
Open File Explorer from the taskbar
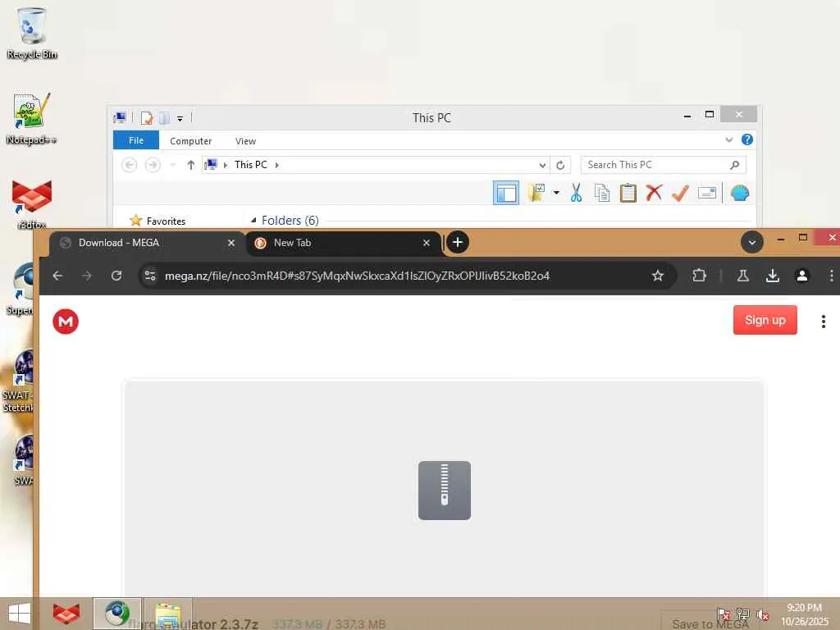[168, 614]
